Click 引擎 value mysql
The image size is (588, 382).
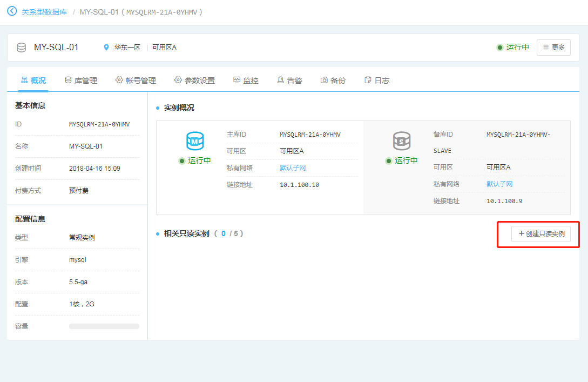pos(78,260)
